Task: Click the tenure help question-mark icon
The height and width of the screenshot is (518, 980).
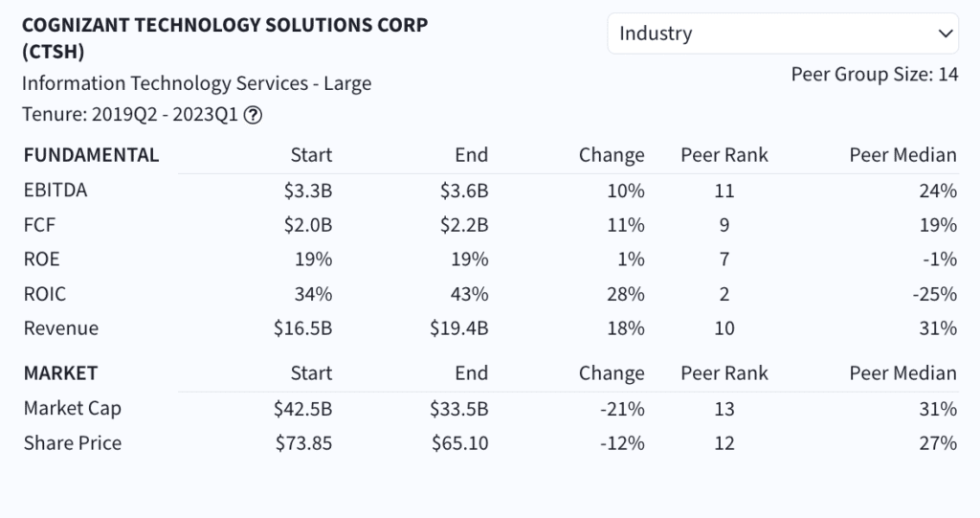Action: point(253,116)
